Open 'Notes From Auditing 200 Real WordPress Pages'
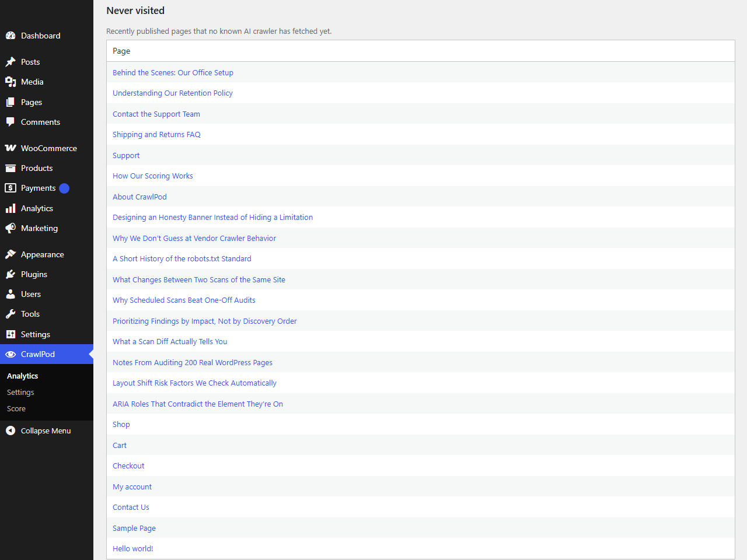Screen dimensions: 747x560 [x=193, y=362]
